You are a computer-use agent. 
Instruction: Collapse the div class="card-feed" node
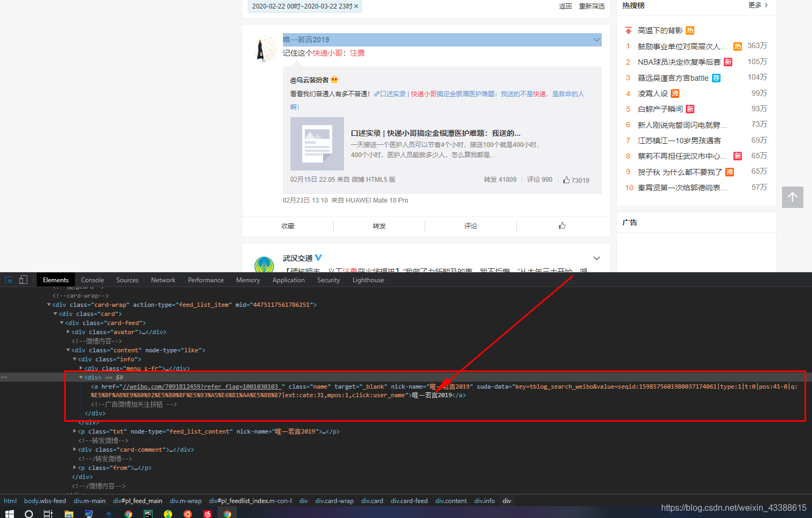(62, 323)
